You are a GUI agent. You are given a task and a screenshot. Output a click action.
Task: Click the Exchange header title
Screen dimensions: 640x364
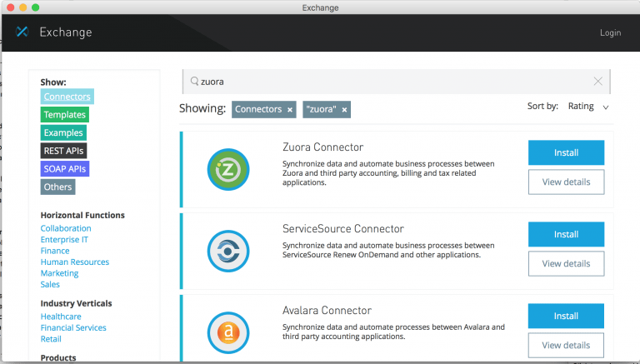[66, 32]
